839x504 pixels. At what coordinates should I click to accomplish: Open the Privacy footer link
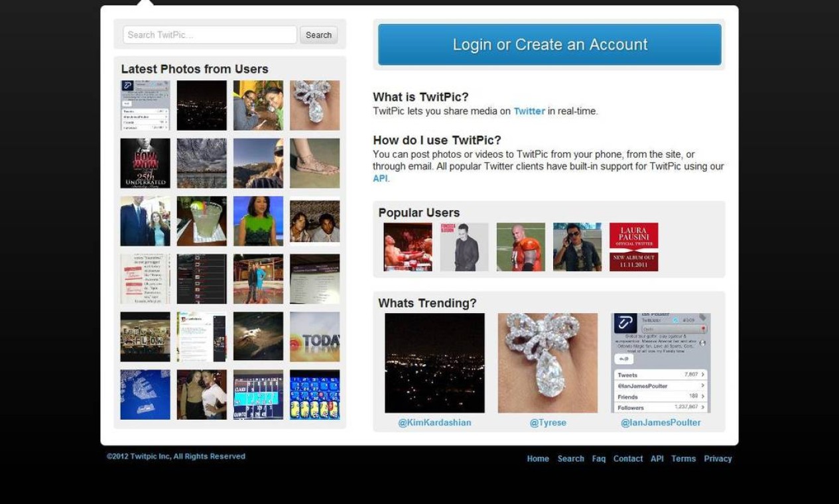(718, 458)
